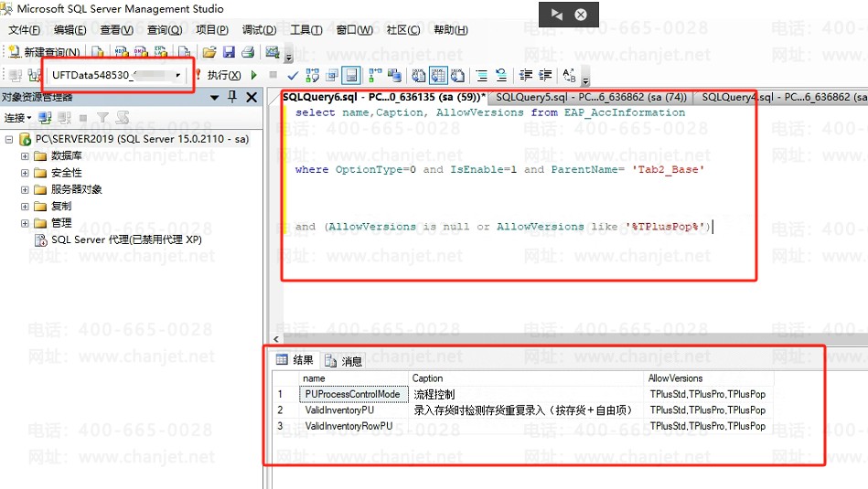Close the Object Explorer panel
This screenshot has height=489, width=868.
coord(252,98)
